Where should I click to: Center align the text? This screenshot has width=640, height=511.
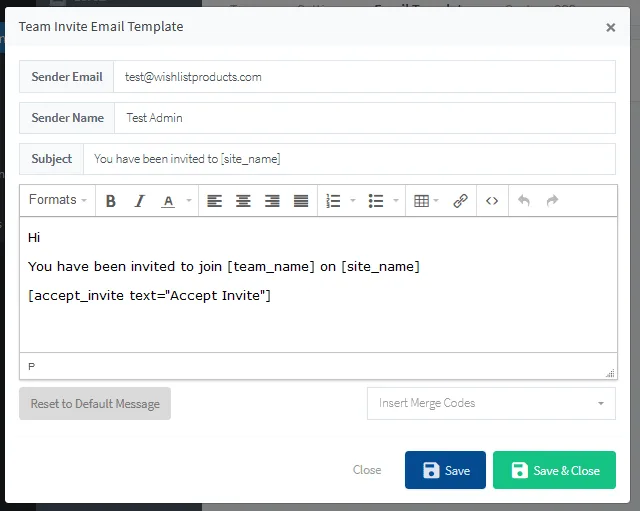click(243, 201)
